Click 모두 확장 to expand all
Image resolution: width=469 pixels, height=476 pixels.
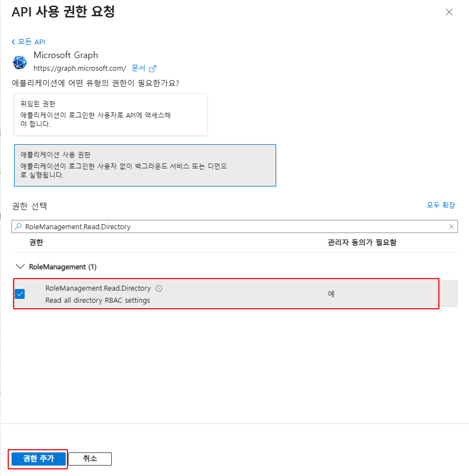click(x=441, y=205)
